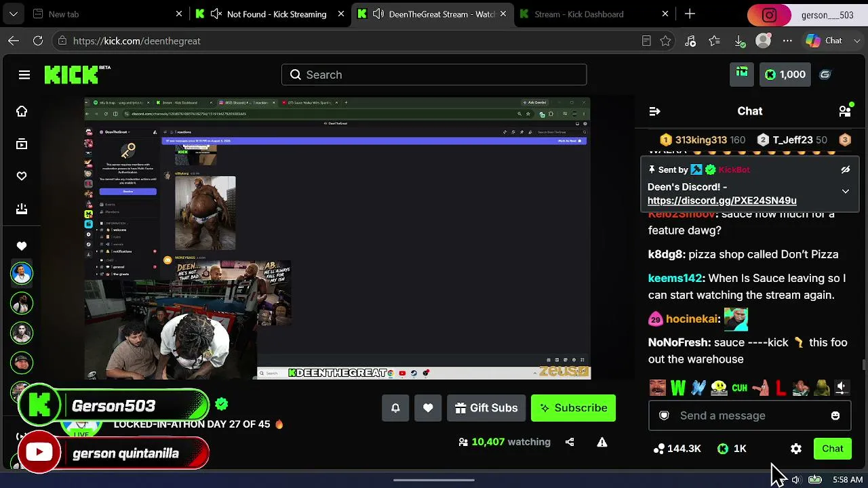Hide the pinned KickBot message
This screenshot has height=488, width=868.
click(x=846, y=169)
